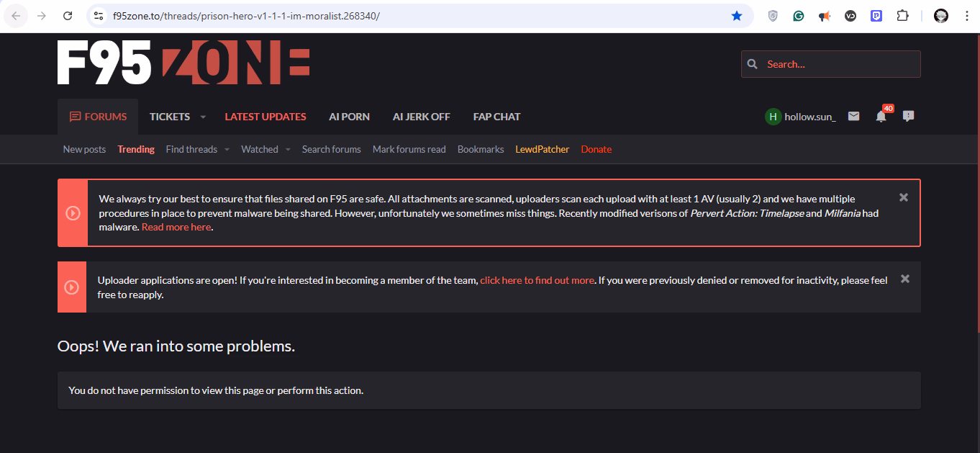Open Latest Updates menu item

[266, 117]
